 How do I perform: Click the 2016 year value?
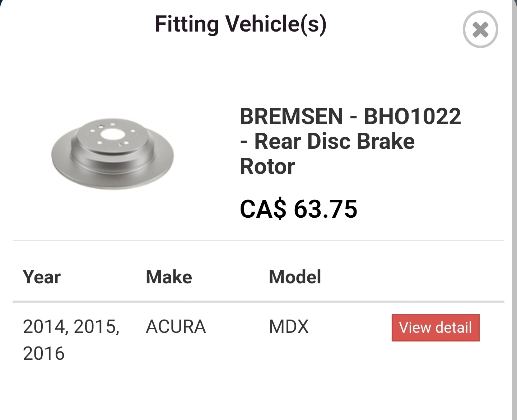pyautogui.click(x=43, y=353)
